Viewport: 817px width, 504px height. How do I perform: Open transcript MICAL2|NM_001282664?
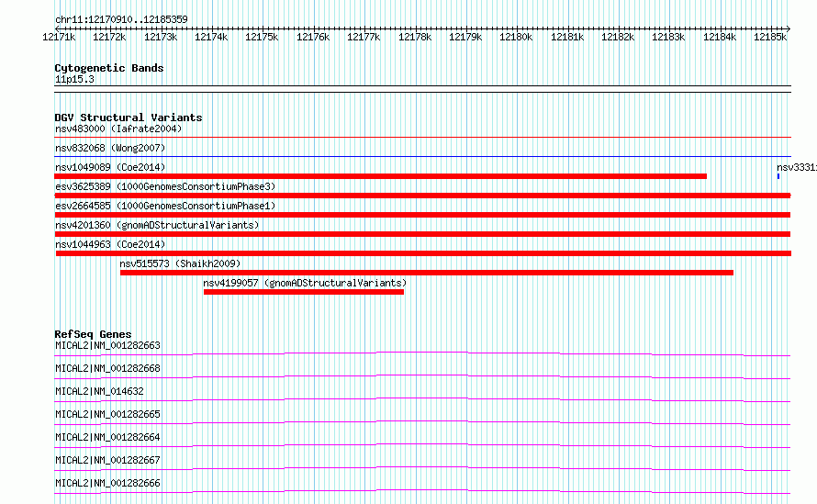pyautogui.click(x=107, y=437)
